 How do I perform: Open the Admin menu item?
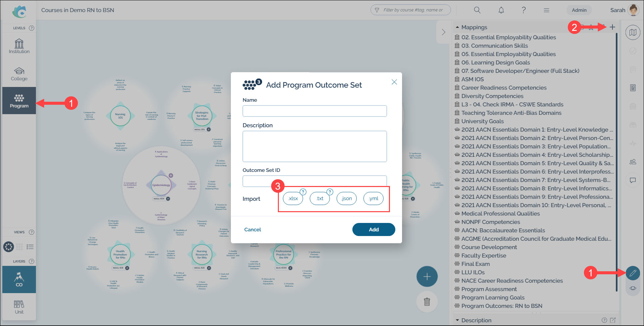[579, 10]
